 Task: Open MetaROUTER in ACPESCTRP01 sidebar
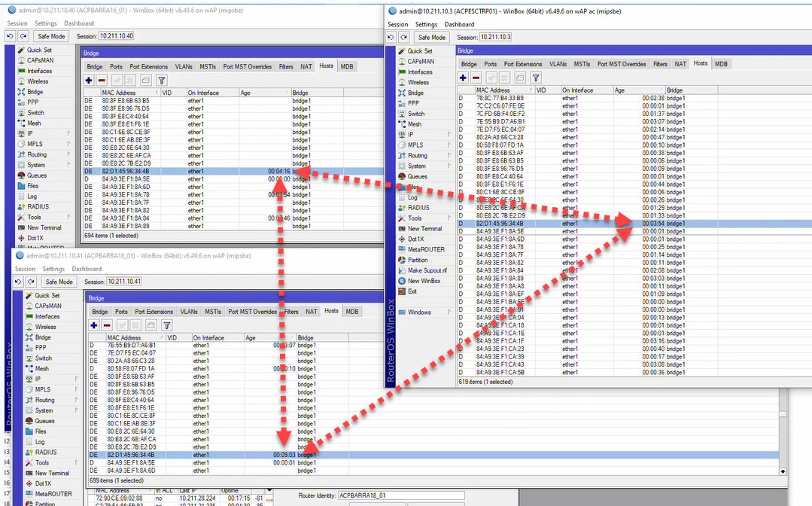426,250
